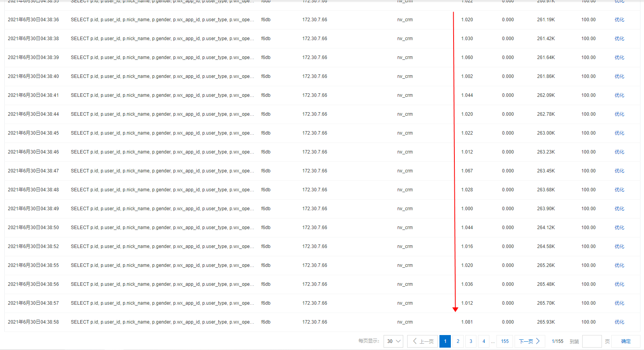Click timestamp 2021年6月30日04:38:44
644x350 pixels.
pos(33,114)
